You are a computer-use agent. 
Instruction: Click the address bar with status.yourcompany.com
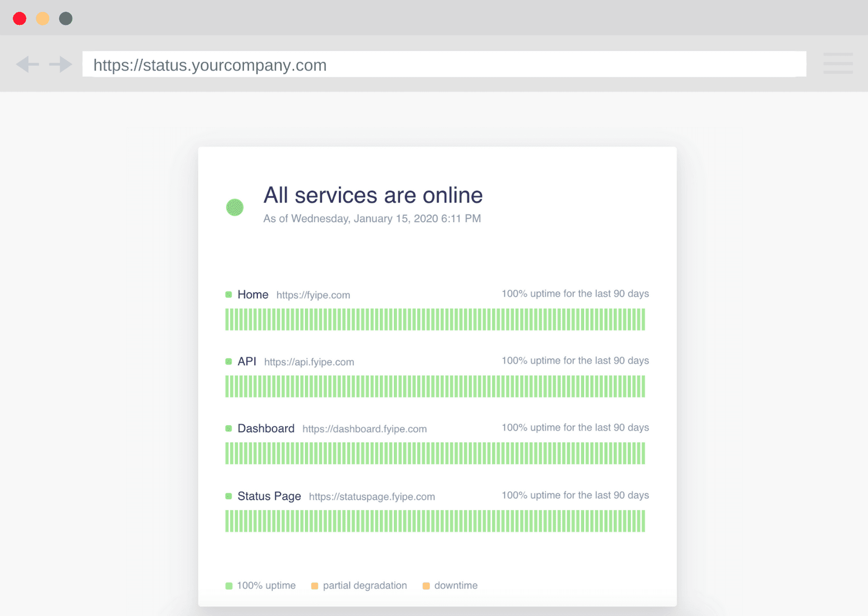click(444, 64)
